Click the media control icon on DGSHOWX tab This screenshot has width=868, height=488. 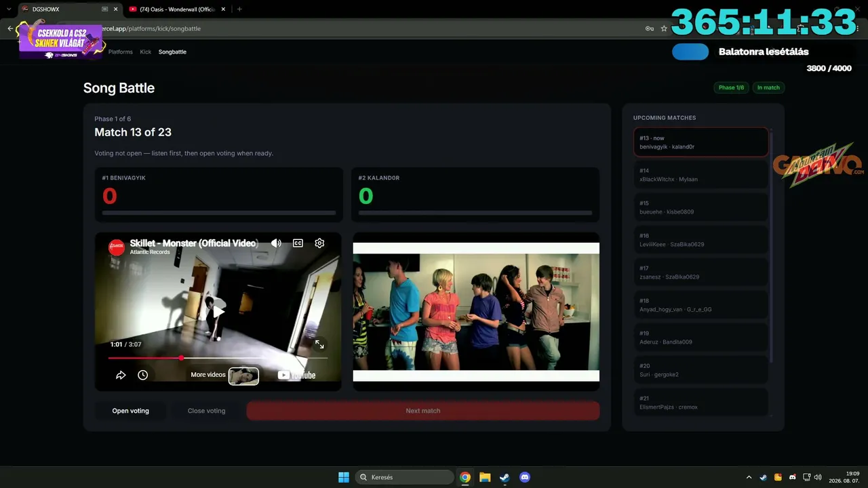point(104,9)
